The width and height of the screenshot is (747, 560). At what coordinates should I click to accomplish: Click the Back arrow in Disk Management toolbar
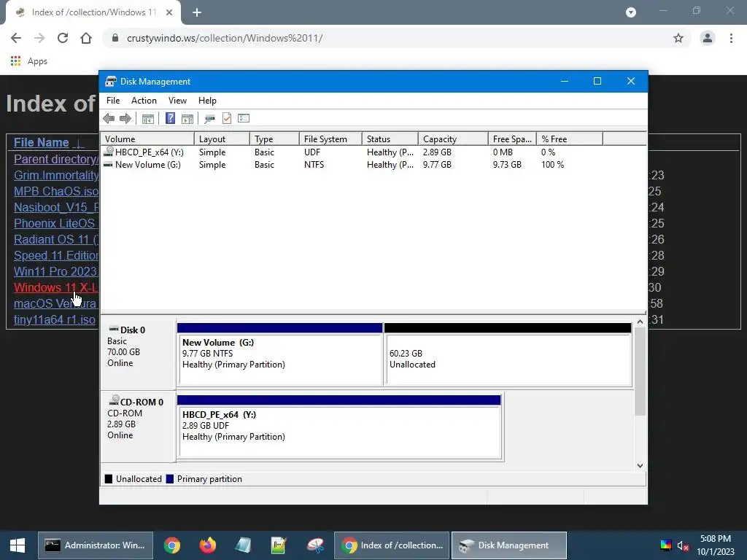(x=109, y=118)
